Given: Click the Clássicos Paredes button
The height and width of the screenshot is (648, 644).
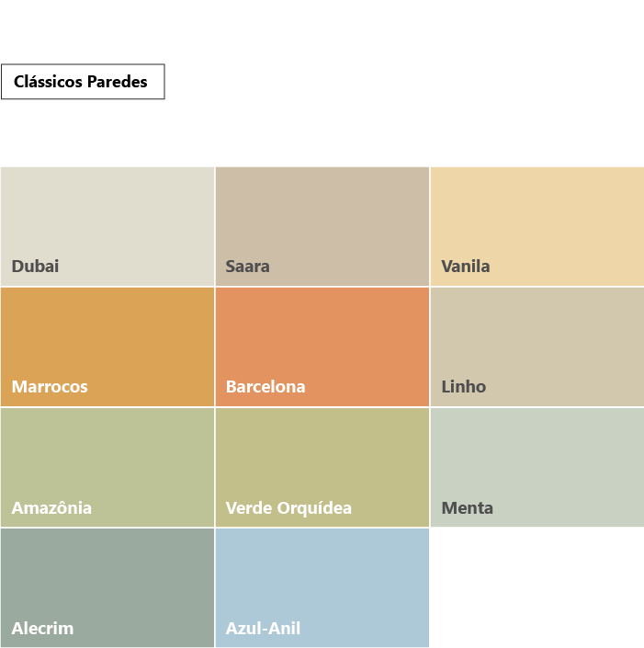Looking at the screenshot, I should pos(83,82).
